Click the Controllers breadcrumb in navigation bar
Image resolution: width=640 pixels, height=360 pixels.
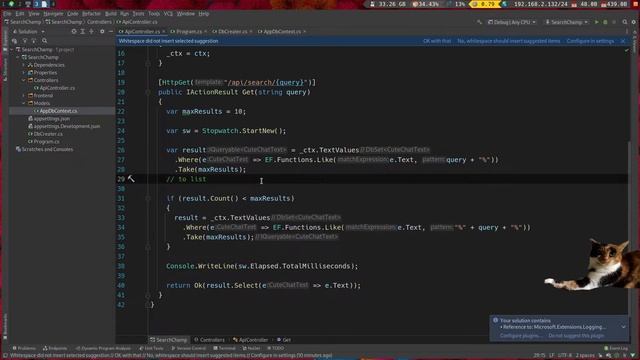click(x=99, y=22)
